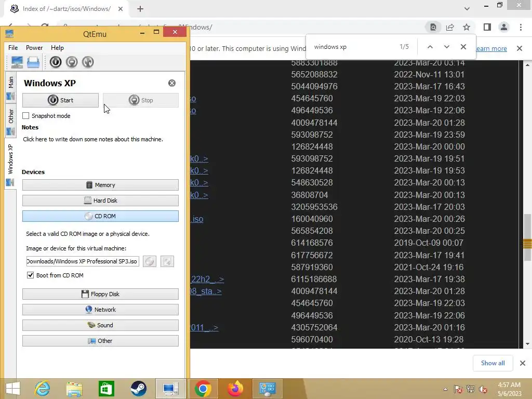
Task: Open Chrome tab search dropdown arrow
Action: point(467,9)
